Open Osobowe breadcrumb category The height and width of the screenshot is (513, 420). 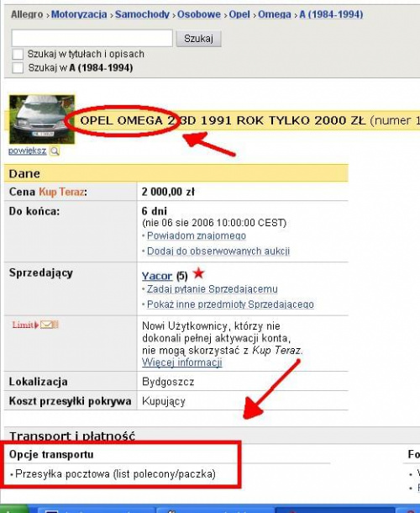(199, 14)
